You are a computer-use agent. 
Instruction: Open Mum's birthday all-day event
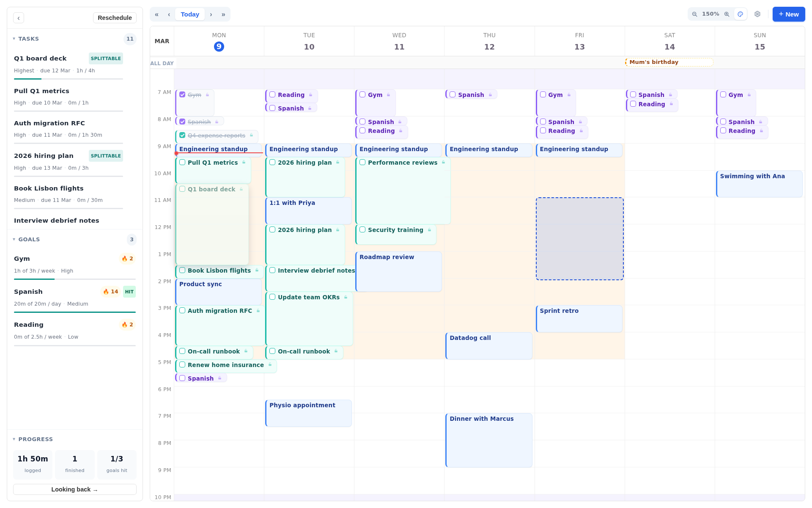click(669, 62)
